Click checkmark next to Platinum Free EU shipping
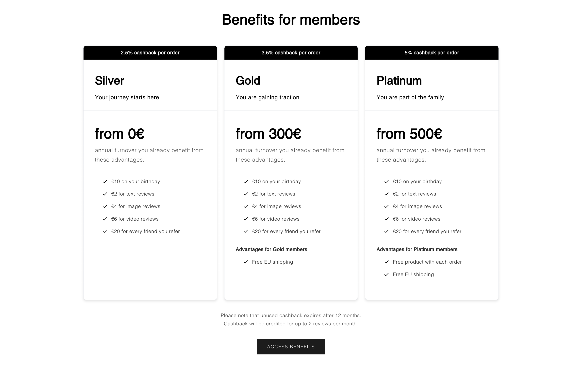588x369 pixels. point(386,274)
